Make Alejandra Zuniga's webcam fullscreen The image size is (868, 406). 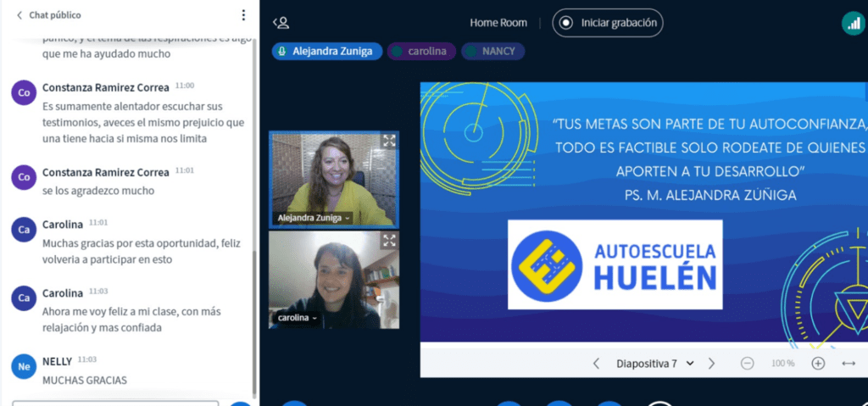(x=389, y=141)
